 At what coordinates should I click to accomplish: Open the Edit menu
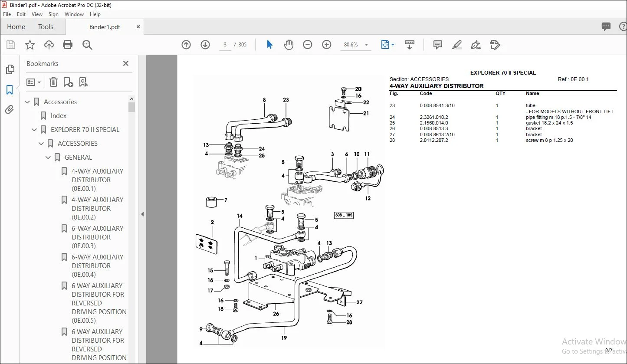pyautogui.click(x=21, y=14)
